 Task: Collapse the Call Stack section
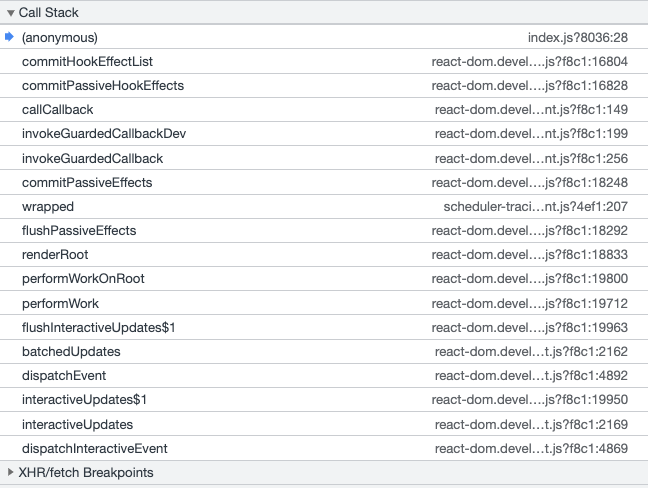point(11,13)
